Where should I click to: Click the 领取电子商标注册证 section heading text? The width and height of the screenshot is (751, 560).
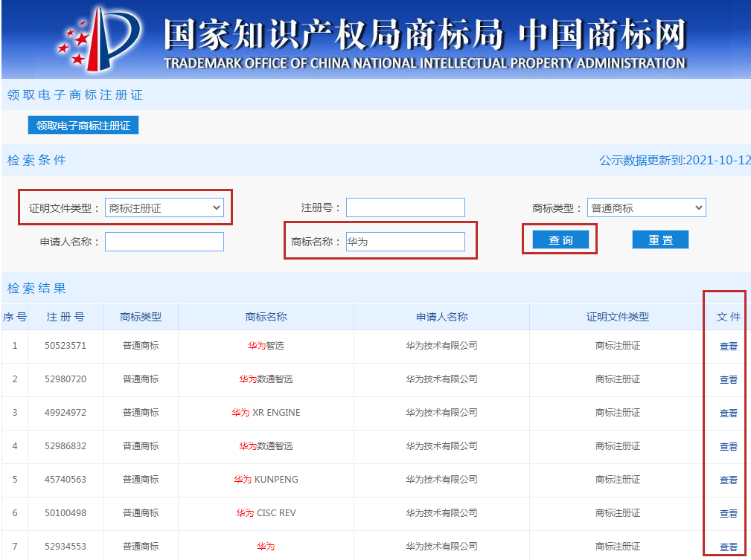74,94
